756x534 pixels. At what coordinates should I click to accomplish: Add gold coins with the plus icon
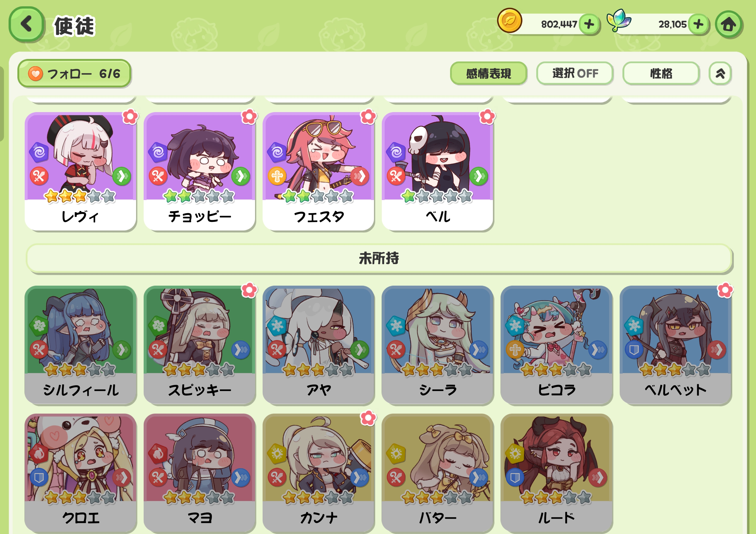(589, 24)
